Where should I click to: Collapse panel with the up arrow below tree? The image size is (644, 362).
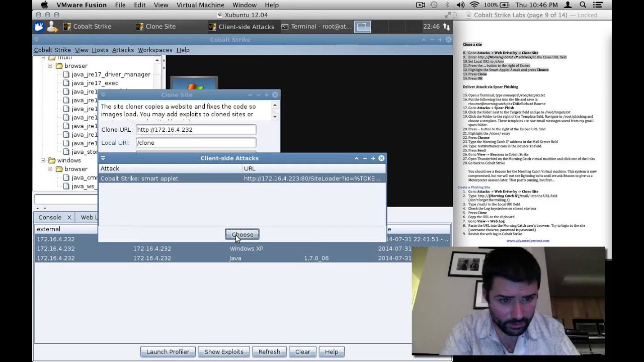point(37,208)
